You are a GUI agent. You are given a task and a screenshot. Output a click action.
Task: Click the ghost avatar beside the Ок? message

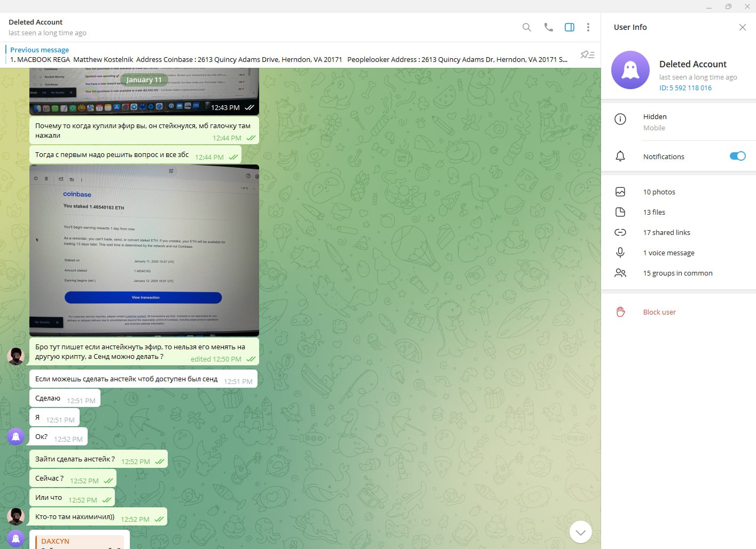[x=16, y=436]
